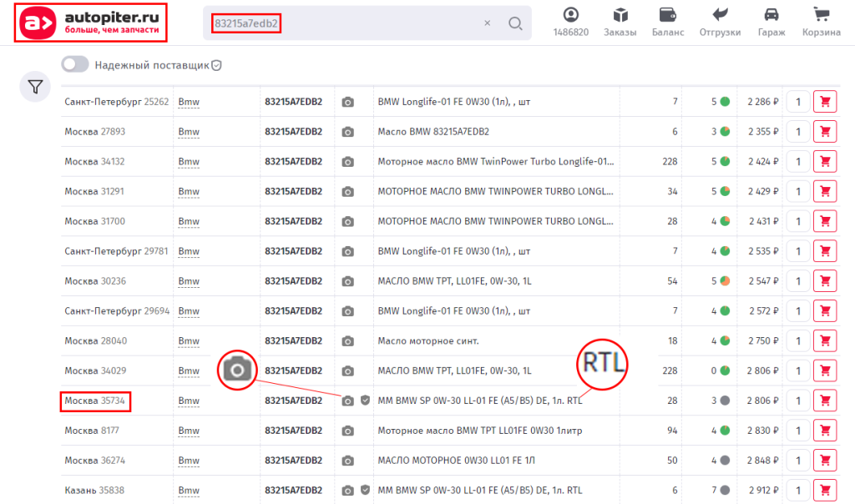This screenshot has width=855, height=504.
Task: Select the Санкт-Петербург 29694 supplier cell
Action: (x=117, y=311)
